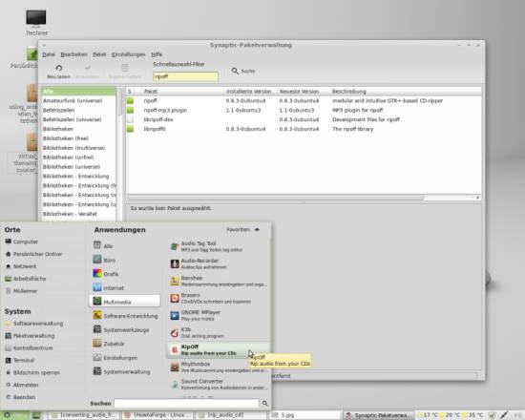Viewport: 525px width, 420px height.
Task: Select the Multimedia application category
Action: point(125,302)
